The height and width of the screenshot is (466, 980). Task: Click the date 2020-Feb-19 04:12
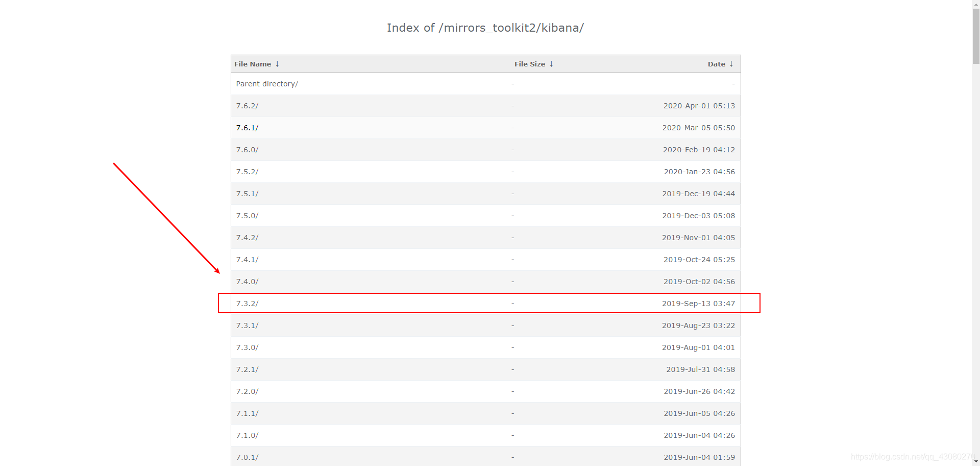click(x=699, y=150)
